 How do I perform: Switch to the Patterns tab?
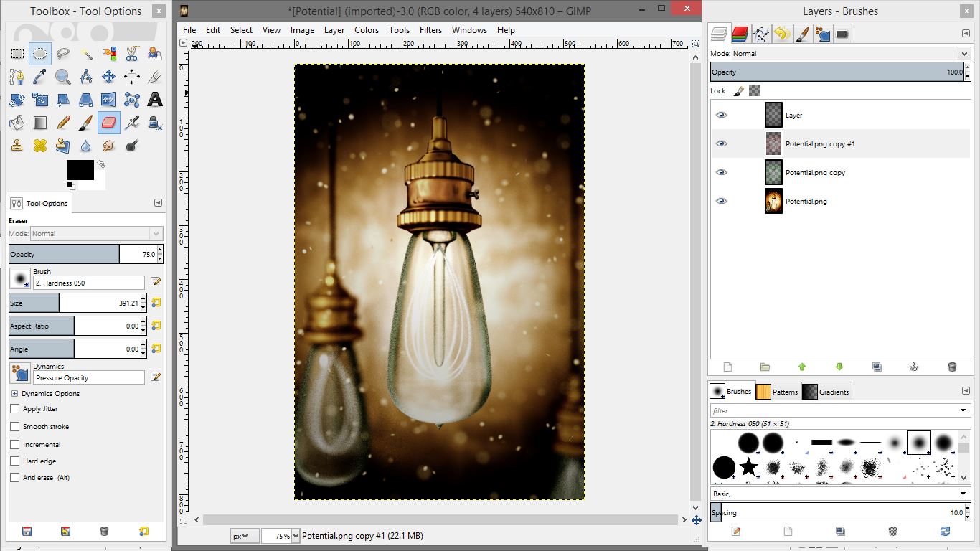[778, 392]
